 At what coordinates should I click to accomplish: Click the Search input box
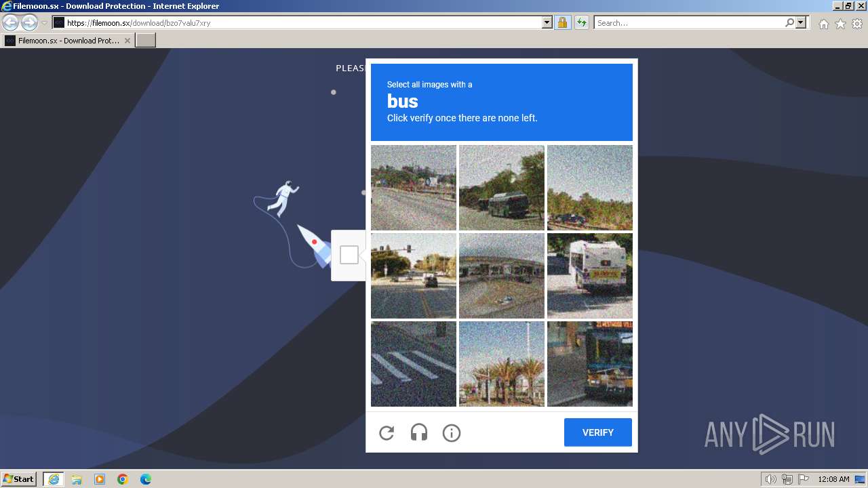(689, 22)
